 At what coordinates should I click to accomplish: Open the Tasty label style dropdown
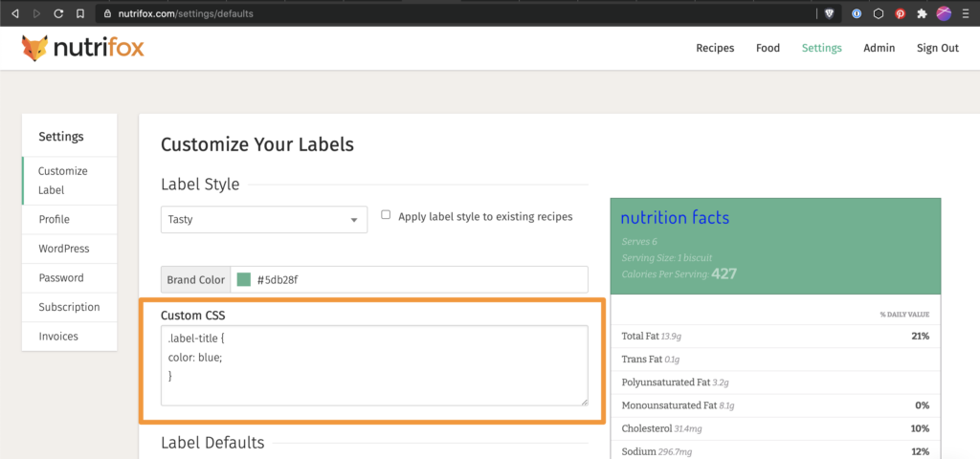[x=264, y=220]
